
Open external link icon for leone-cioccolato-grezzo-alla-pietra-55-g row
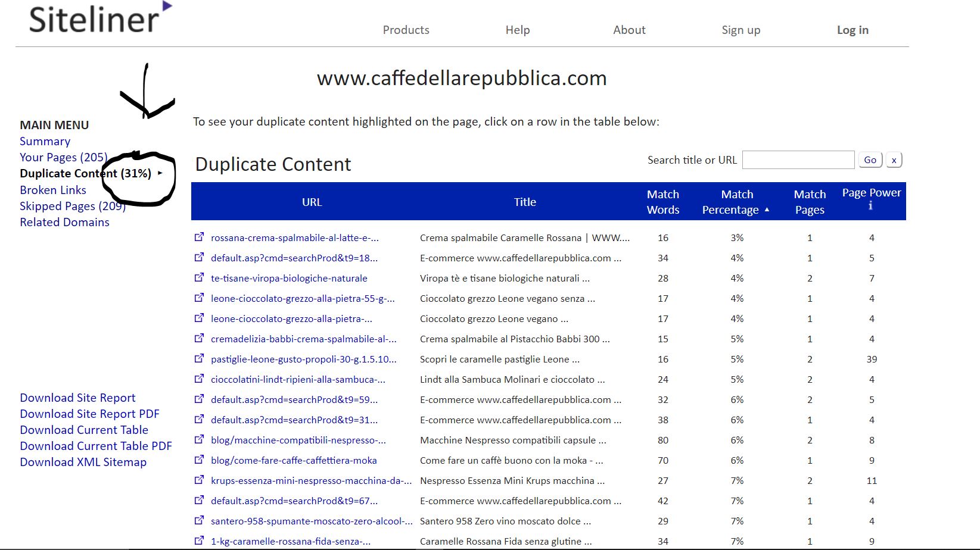click(x=199, y=298)
